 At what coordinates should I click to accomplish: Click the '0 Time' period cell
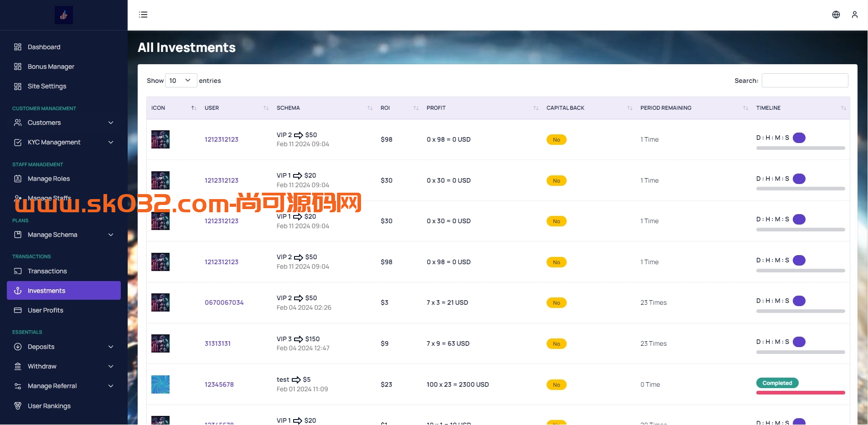pos(650,384)
